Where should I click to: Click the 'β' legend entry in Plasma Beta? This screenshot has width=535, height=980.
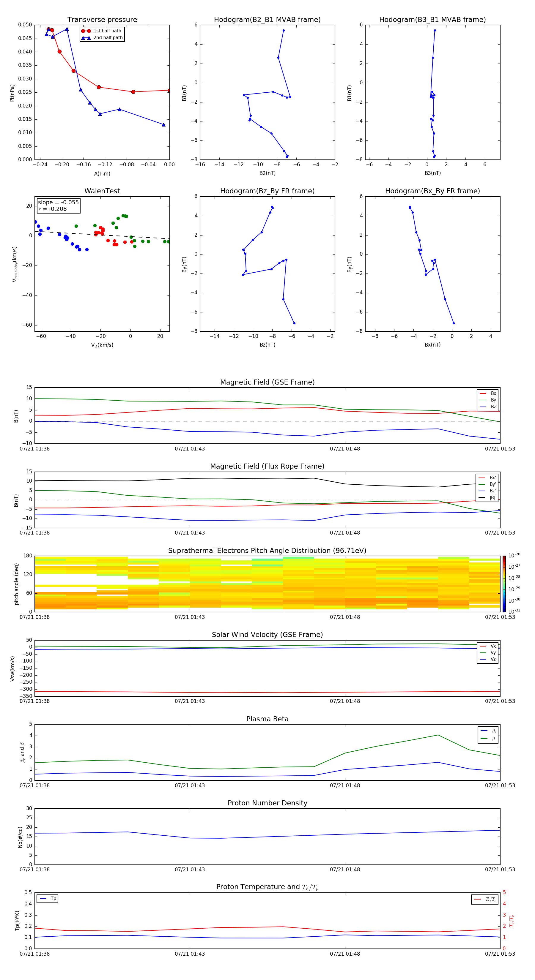tap(488, 739)
